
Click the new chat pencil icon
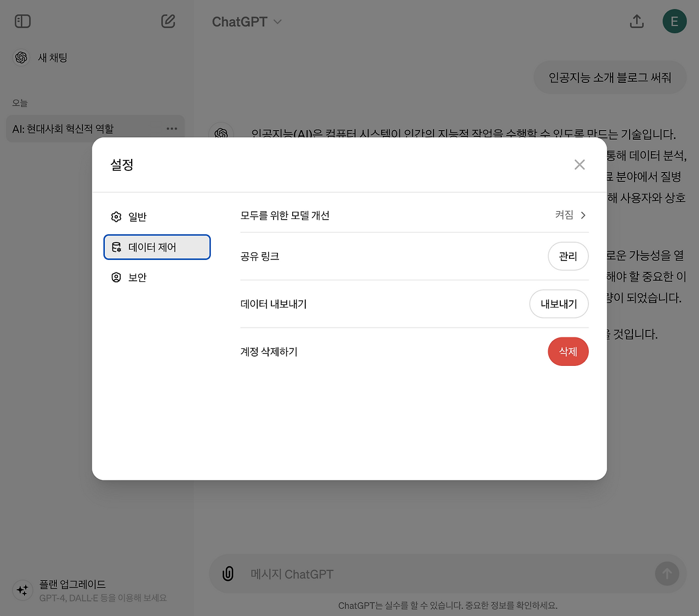(x=168, y=21)
